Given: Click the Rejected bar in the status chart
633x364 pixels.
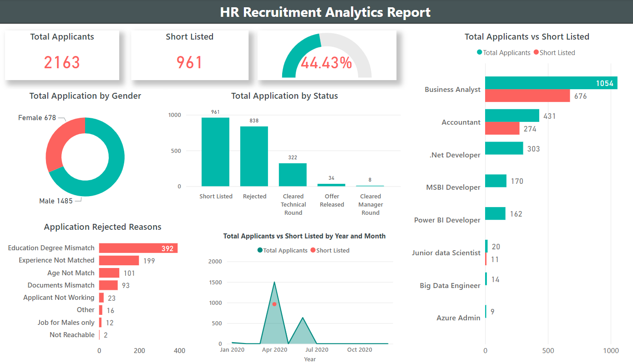Looking at the screenshot, I should (x=254, y=156).
